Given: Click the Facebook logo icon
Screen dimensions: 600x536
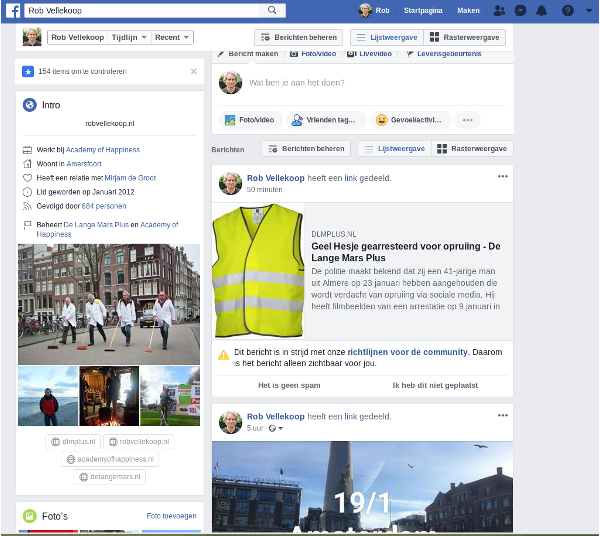Looking at the screenshot, I should click(13, 10).
